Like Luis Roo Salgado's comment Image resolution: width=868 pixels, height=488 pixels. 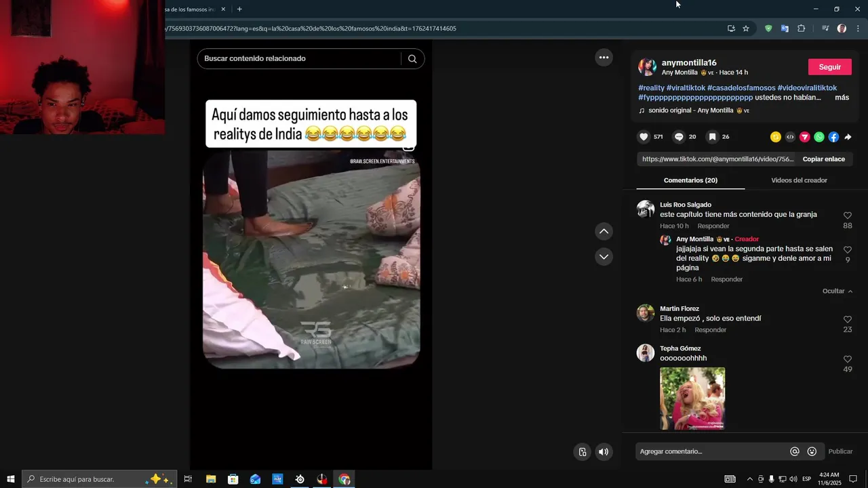[x=847, y=216]
